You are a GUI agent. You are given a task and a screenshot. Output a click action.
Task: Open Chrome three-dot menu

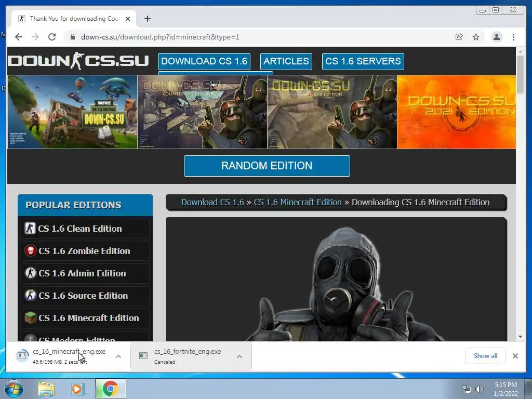[x=513, y=37]
